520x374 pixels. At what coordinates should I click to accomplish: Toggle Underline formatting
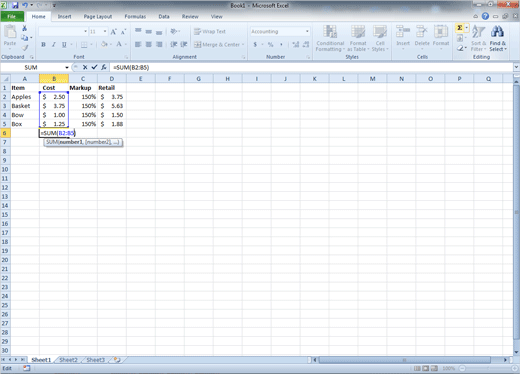coord(64,44)
